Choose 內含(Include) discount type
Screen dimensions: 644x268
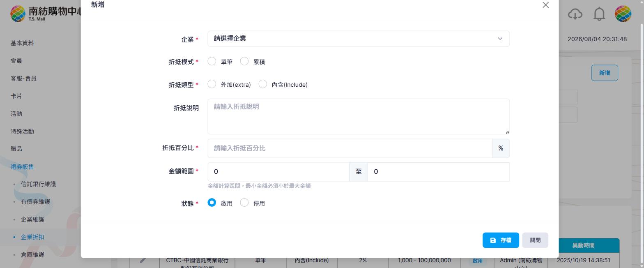click(x=262, y=84)
